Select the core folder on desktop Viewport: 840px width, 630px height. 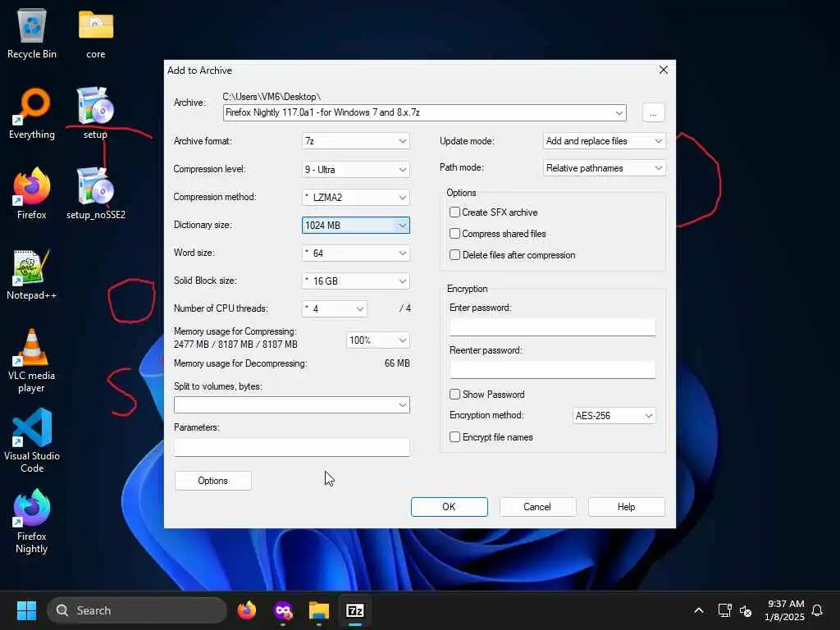pos(95,34)
